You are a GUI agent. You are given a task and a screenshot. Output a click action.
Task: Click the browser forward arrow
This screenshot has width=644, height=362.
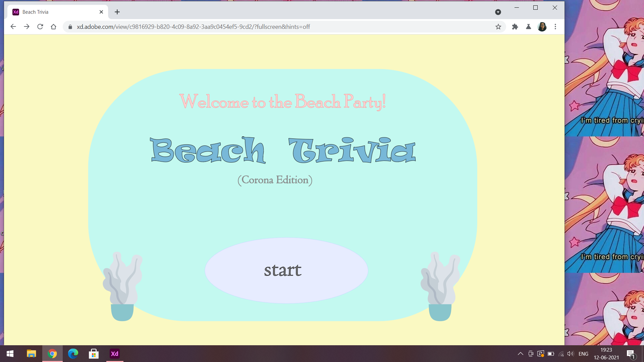(26, 26)
